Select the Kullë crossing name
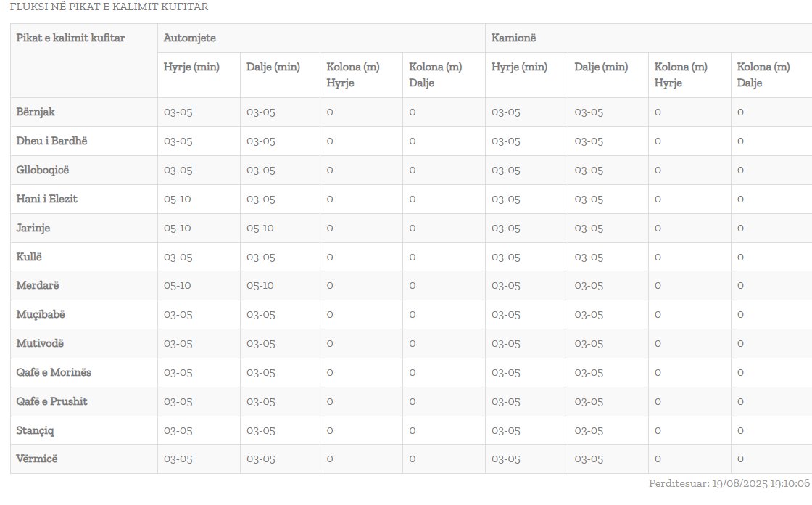The height and width of the screenshot is (505, 812). coord(30,257)
